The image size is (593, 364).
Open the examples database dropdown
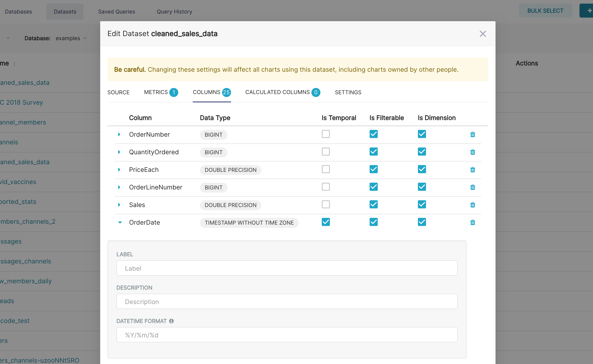tap(71, 38)
